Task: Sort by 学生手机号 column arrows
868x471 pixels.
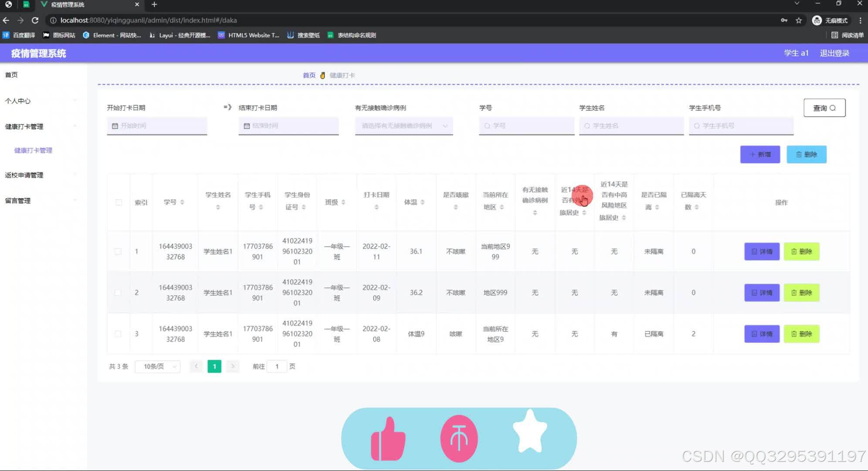Action: (x=261, y=207)
